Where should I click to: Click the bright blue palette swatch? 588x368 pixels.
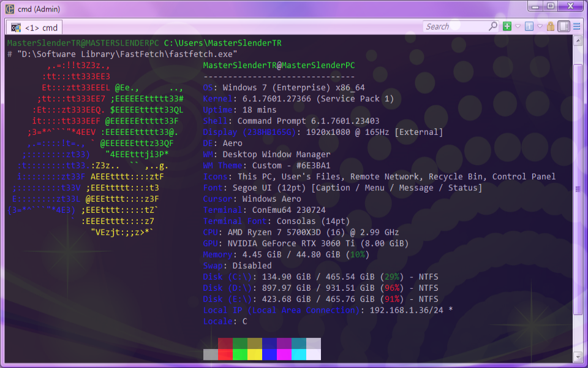coord(269,355)
